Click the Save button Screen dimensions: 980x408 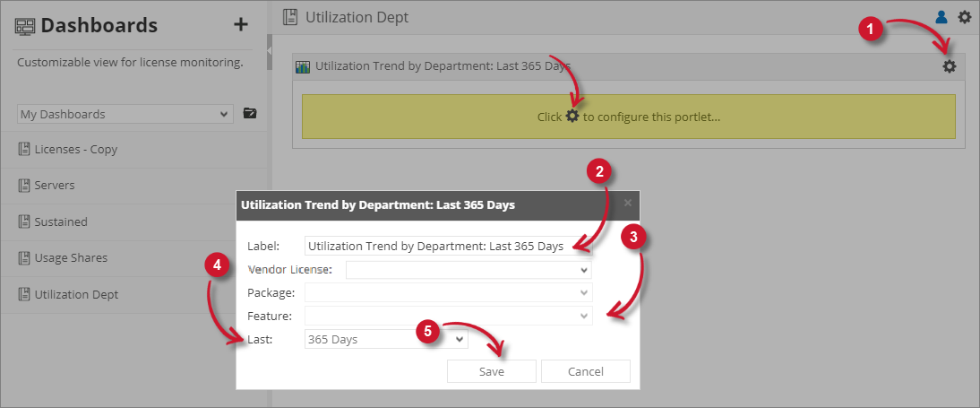pos(491,371)
